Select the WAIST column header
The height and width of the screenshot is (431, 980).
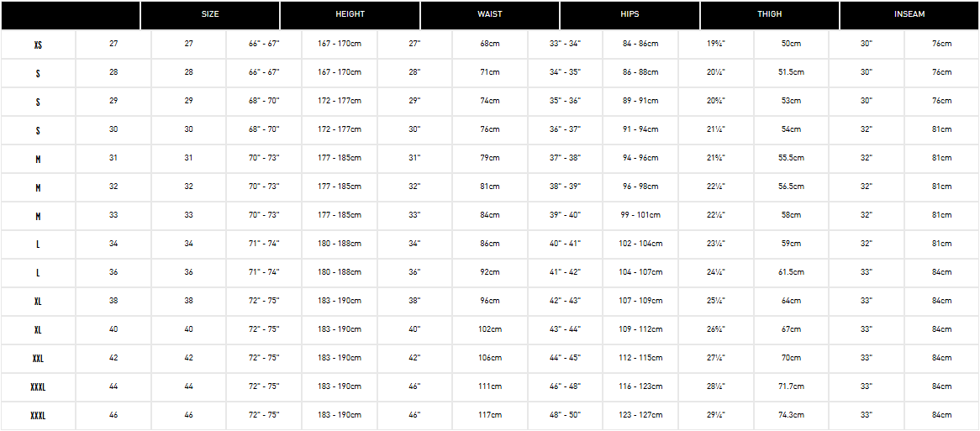(490, 15)
